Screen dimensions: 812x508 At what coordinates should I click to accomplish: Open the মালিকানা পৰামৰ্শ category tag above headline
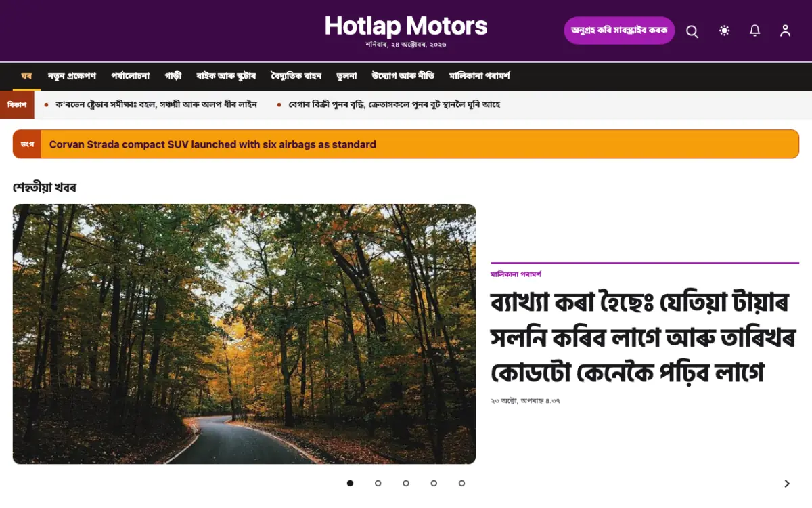[x=516, y=274]
